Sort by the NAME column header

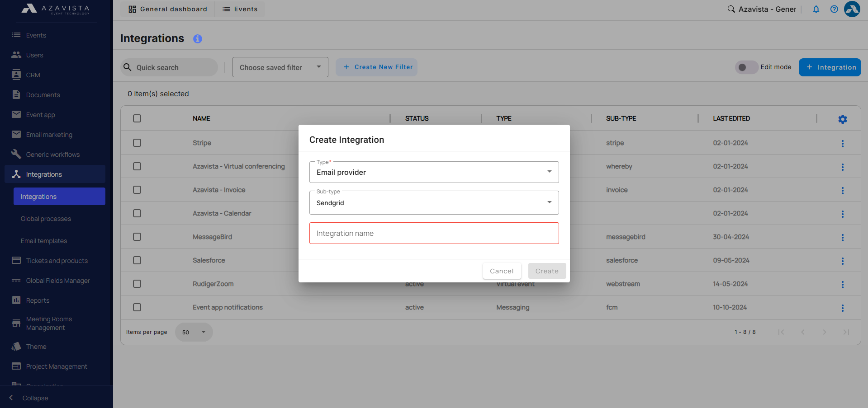pyautogui.click(x=201, y=118)
